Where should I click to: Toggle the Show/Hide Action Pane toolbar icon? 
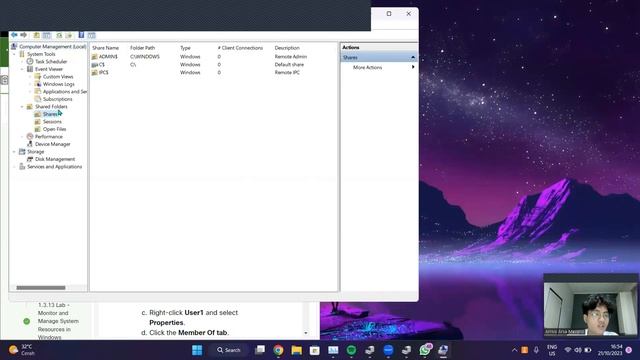point(91,35)
